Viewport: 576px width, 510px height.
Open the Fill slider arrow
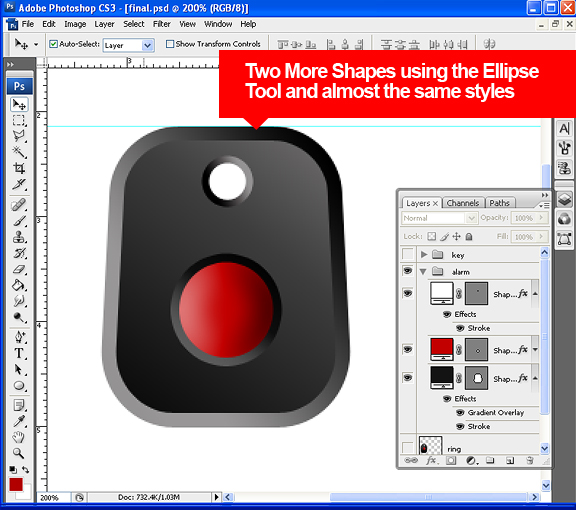coord(541,237)
